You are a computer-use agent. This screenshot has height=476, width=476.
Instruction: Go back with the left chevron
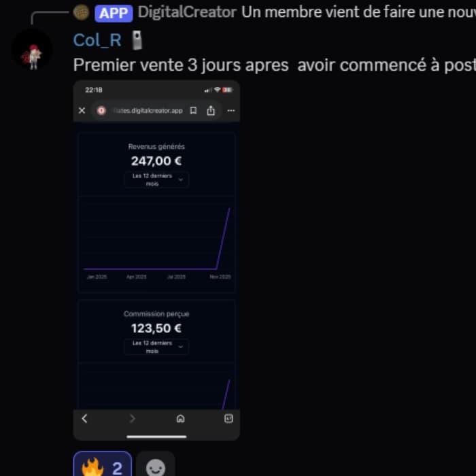85,419
